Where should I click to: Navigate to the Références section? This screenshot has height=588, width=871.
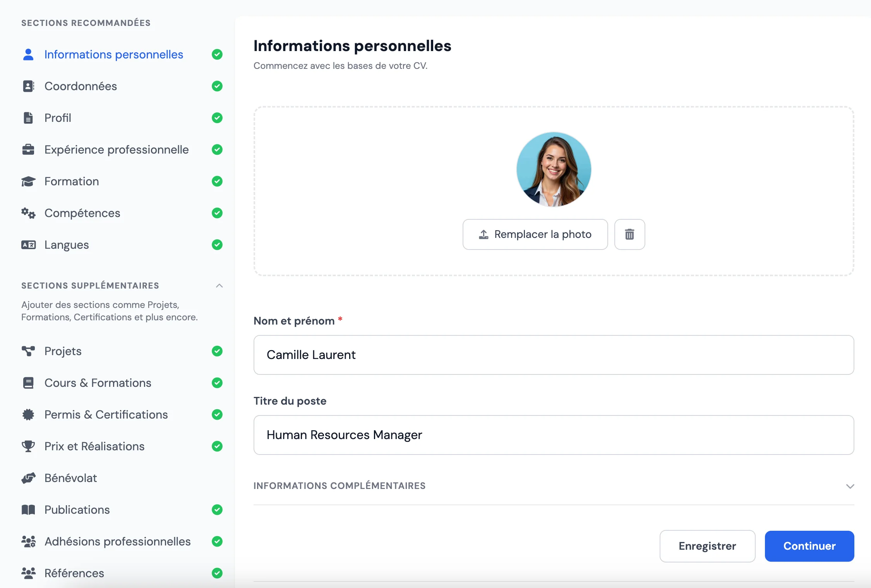coord(74,573)
